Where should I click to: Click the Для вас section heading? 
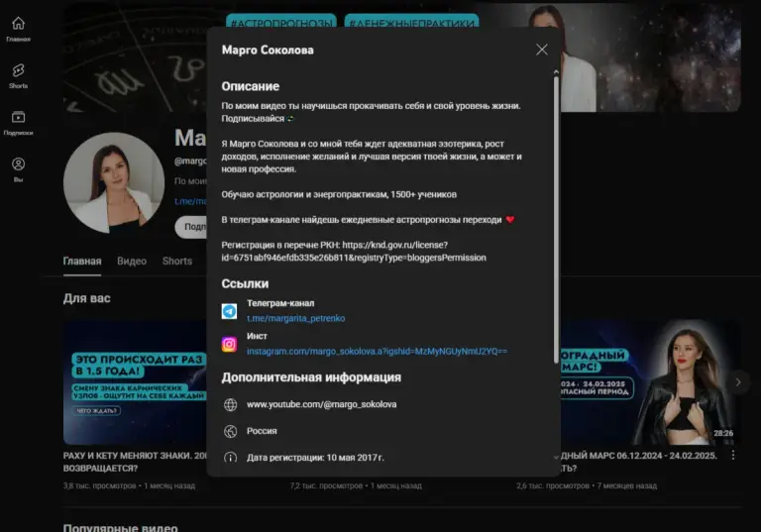(x=87, y=298)
